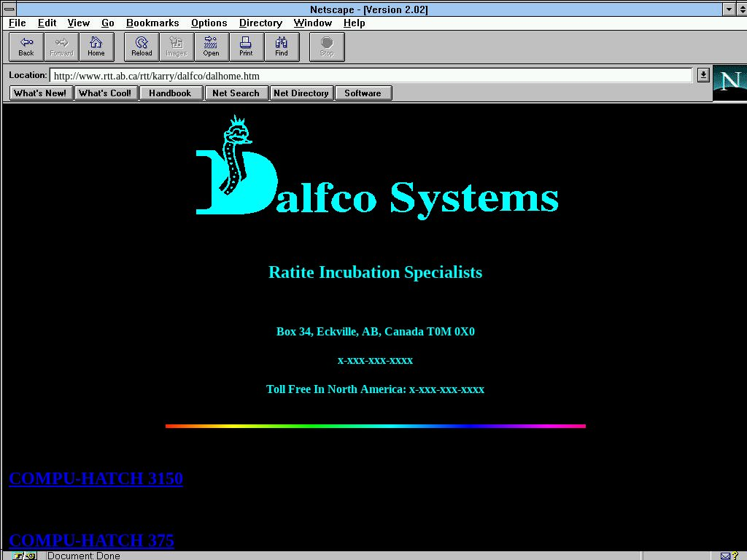
Task: Click the Back navigation button
Action: pyautogui.click(x=26, y=47)
